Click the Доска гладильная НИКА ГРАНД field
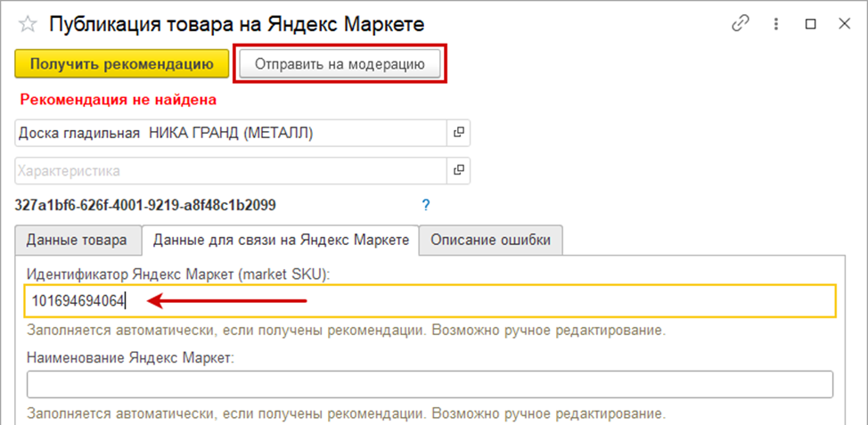 [x=230, y=133]
